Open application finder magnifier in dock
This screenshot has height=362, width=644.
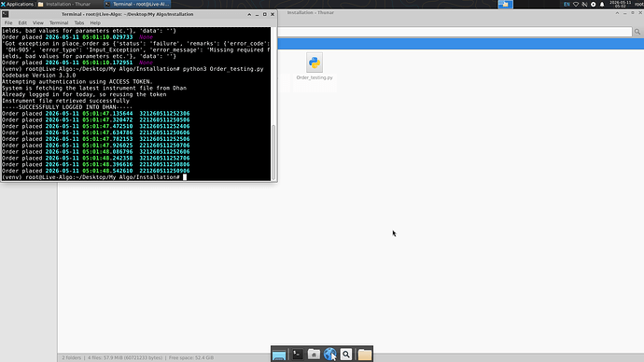[346, 355]
